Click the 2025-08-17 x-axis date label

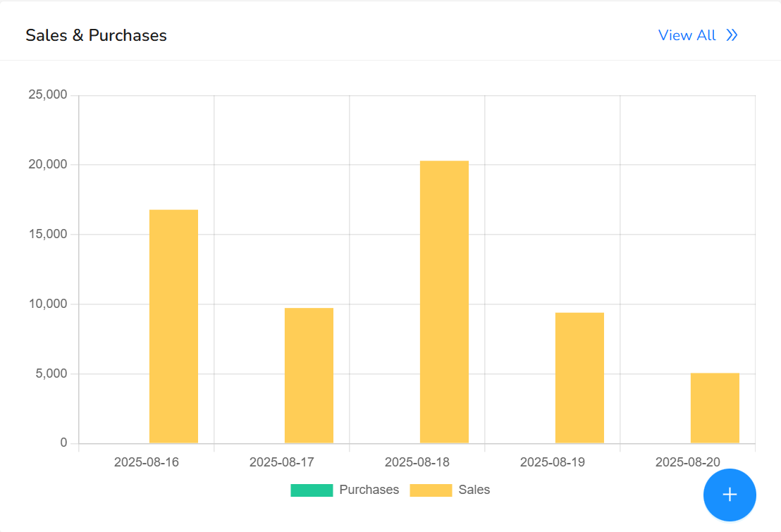(282, 463)
